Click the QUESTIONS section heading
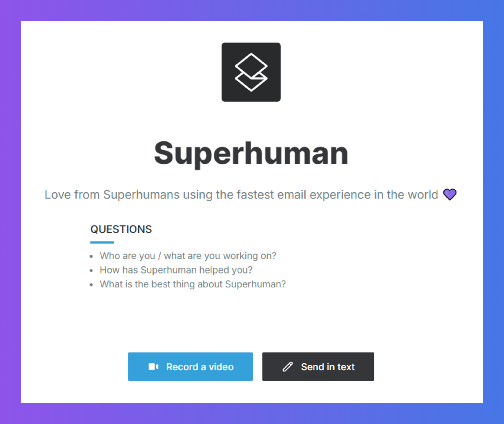The width and height of the screenshot is (504, 424). 121,229
